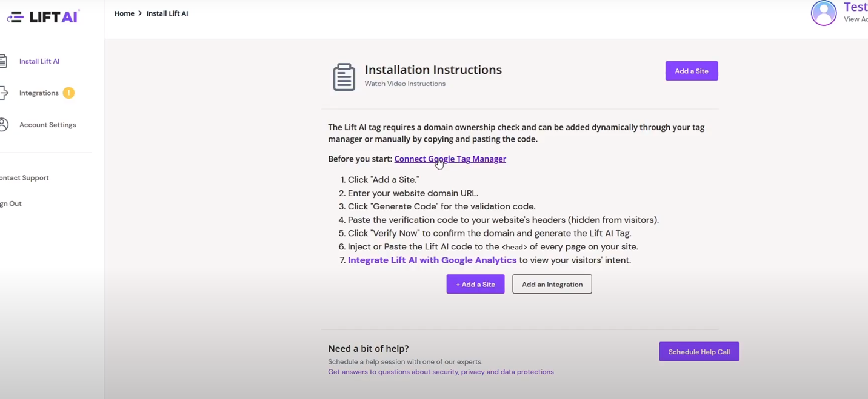Click the step starting 'Paste the verification code'

tap(503, 220)
